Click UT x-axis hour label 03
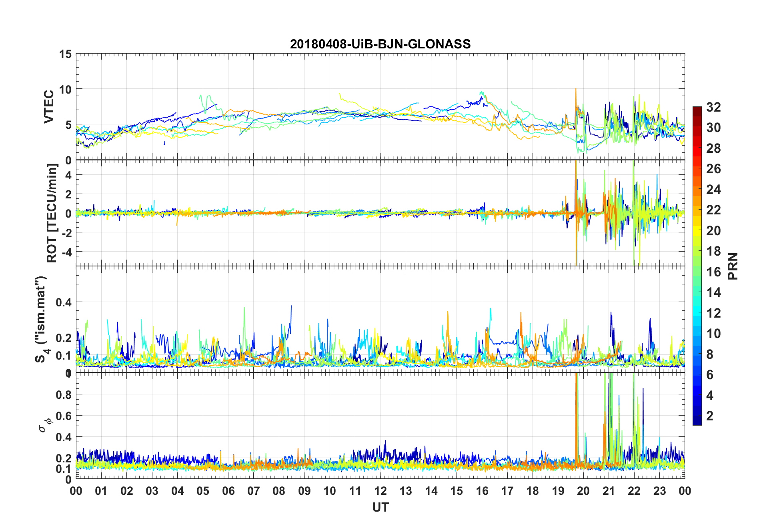 pyautogui.click(x=152, y=491)
